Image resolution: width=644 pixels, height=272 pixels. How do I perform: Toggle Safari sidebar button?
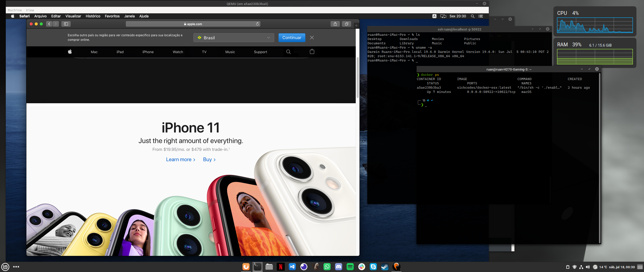pos(66,24)
